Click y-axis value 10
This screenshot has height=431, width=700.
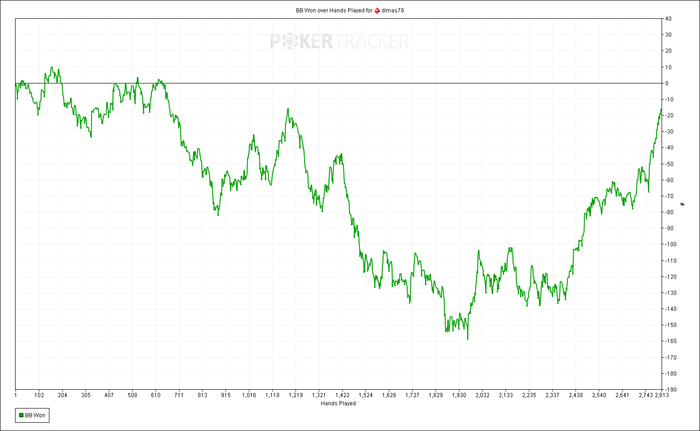coord(668,67)
